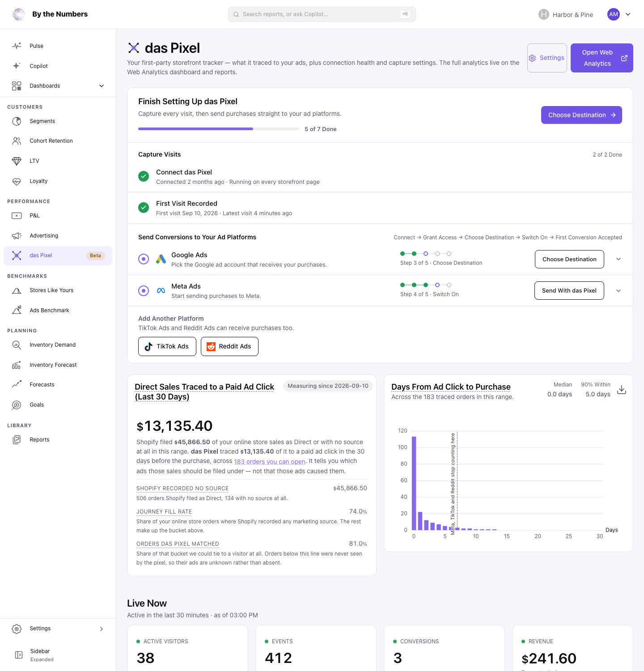Add the Reddit Ads platform
The image size is (644, 671).
[x=229, y=347]
